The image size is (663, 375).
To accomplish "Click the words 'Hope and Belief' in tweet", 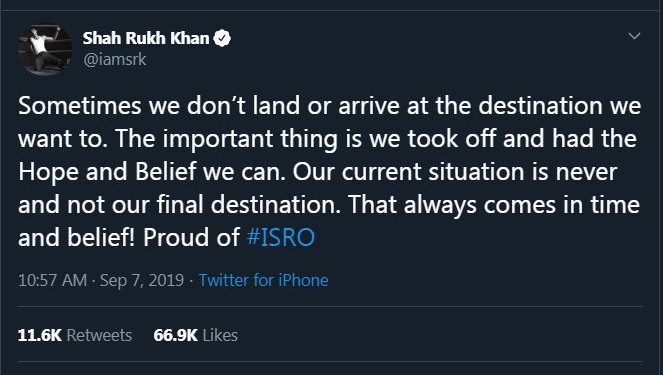I will [x=107, y=172].
